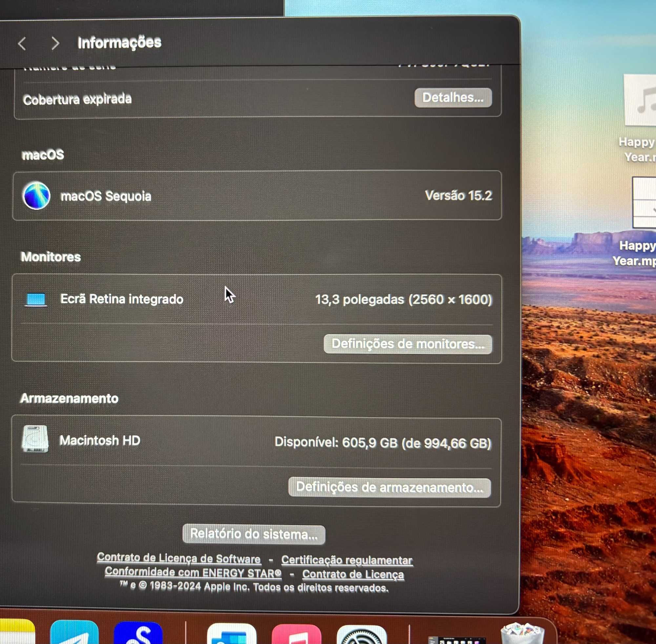Open Relatório do sistema
The height and width of the screenshot is (644, 656).
pos(254,534)
